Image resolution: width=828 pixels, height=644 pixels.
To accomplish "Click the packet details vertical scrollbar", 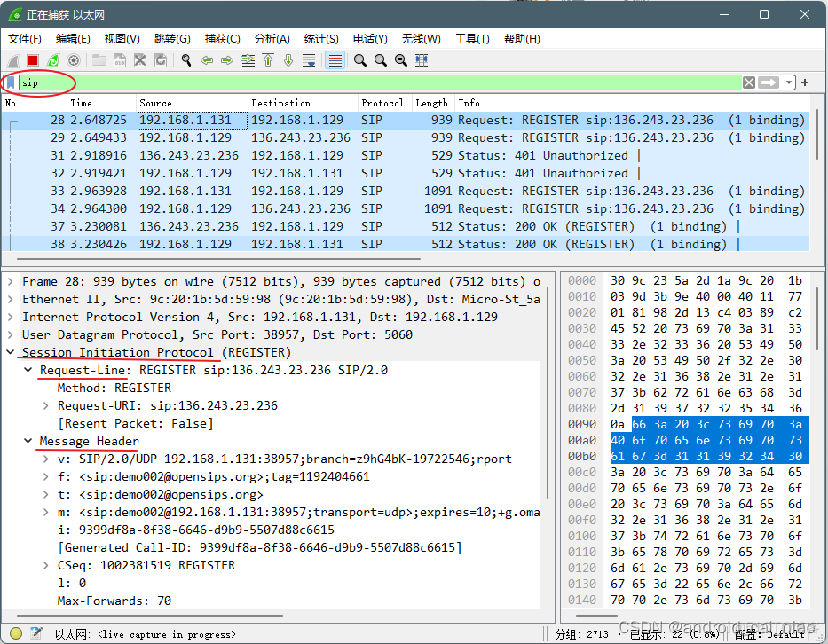I will [547, 393].
